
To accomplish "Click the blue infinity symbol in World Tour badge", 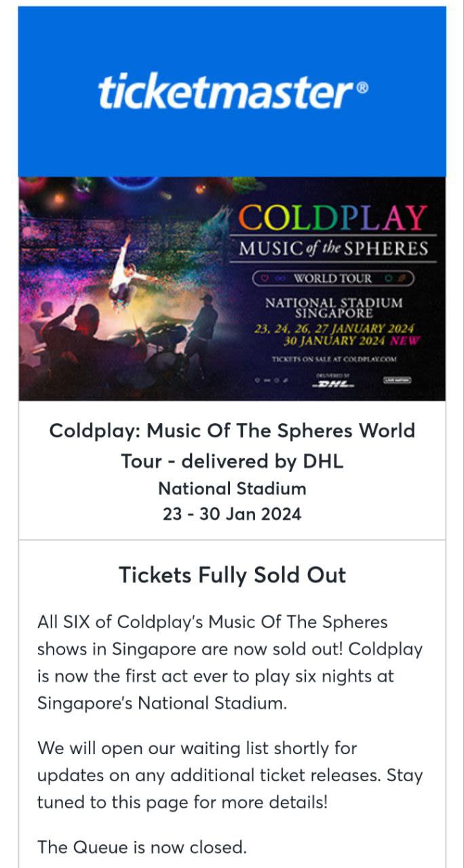I will click(x=280, y=278).
